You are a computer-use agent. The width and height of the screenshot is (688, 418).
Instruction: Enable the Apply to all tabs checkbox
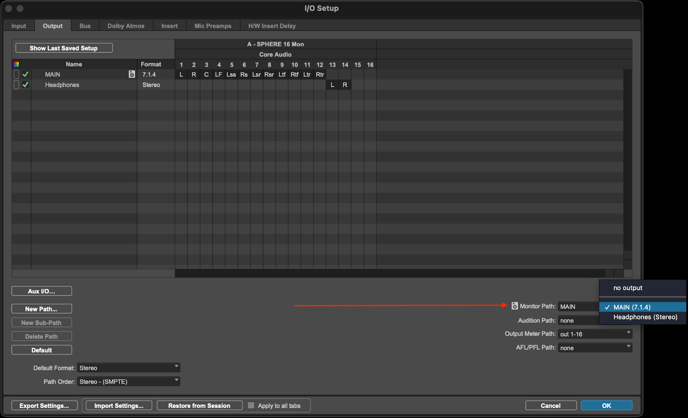pyautogui.click(x=251, y=406)
